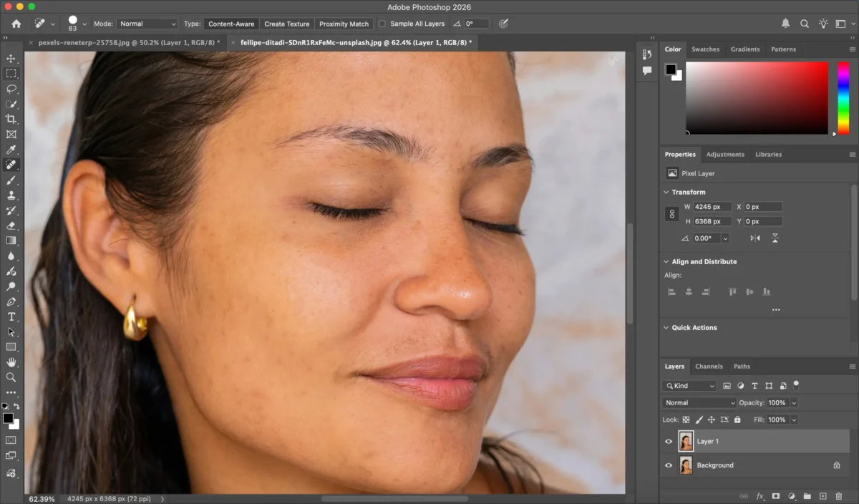Click the Add layer mask icon
The image size is (859, 504).
tap(776, 495)
